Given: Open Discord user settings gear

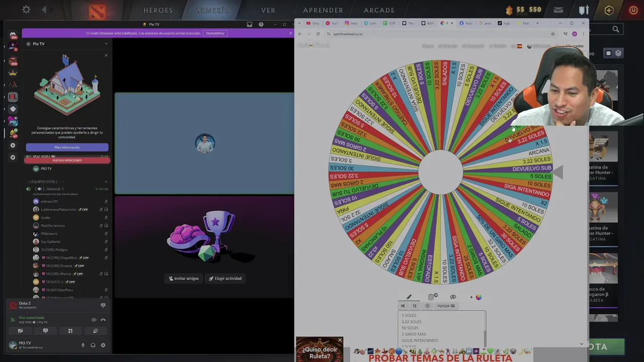Looking at the screenshot, I should click(103, 345).
